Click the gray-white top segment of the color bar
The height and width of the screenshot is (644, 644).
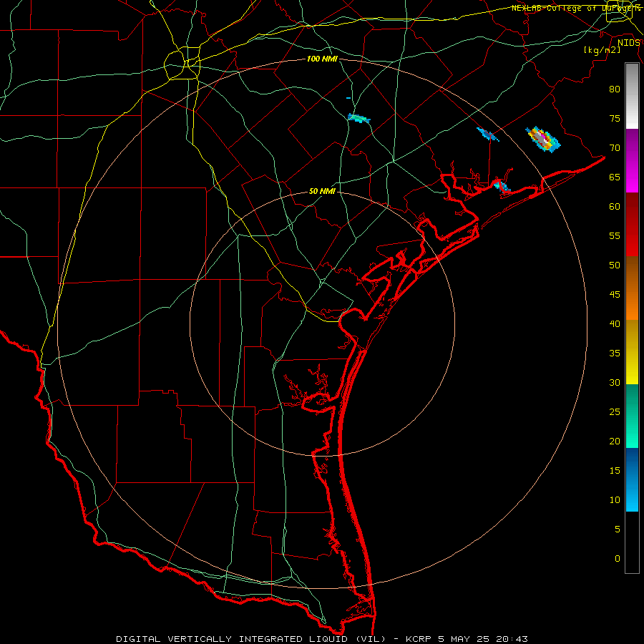(632, 96)
